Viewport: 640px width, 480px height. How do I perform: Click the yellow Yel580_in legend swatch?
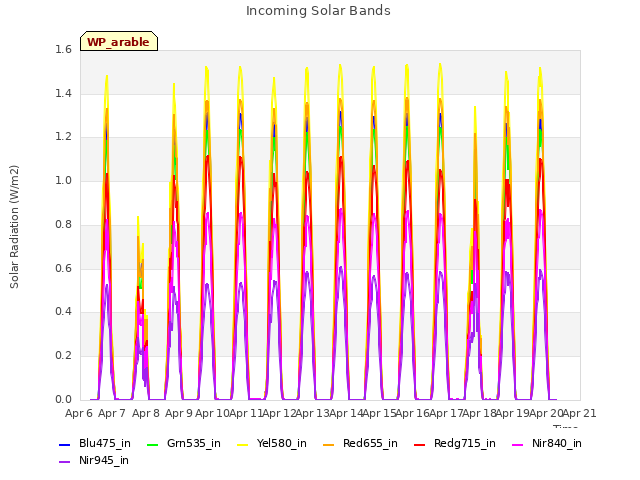(x=243, y=444)
